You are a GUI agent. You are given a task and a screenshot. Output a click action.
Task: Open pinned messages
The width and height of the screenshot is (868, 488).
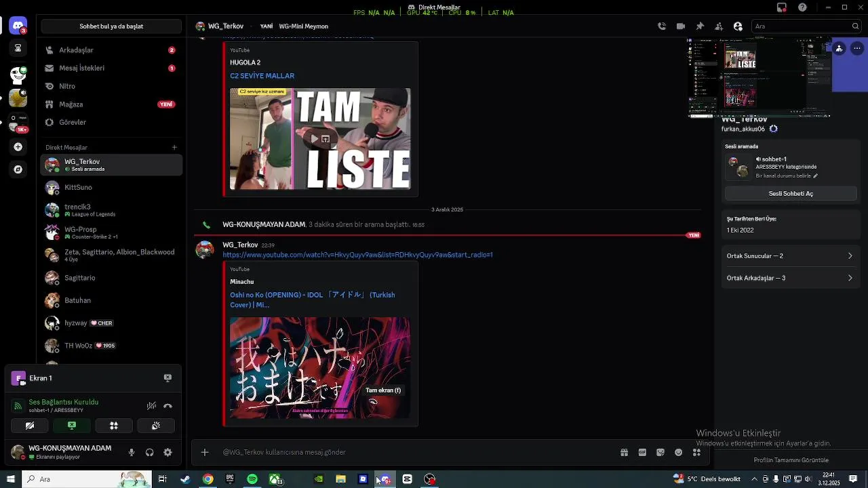700,26
